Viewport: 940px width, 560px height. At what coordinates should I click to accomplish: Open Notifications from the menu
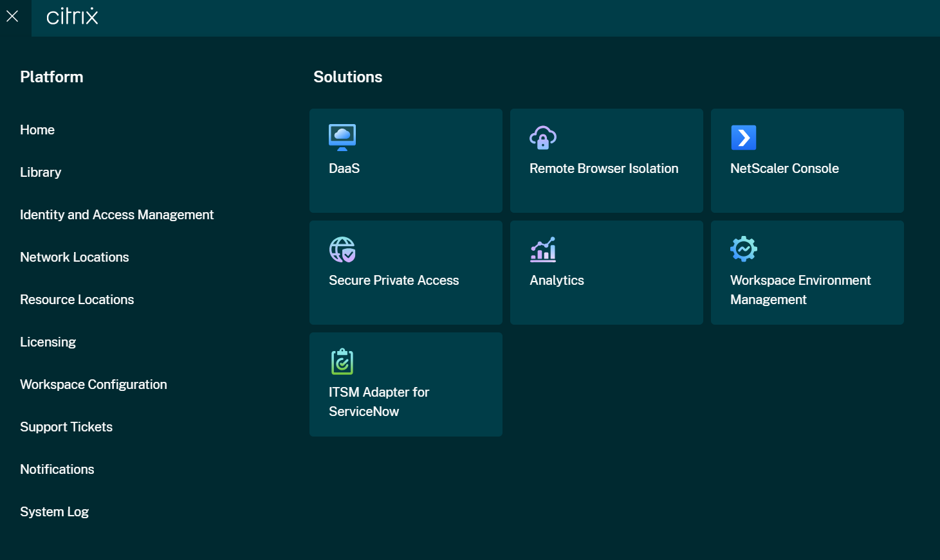point(57,469)
